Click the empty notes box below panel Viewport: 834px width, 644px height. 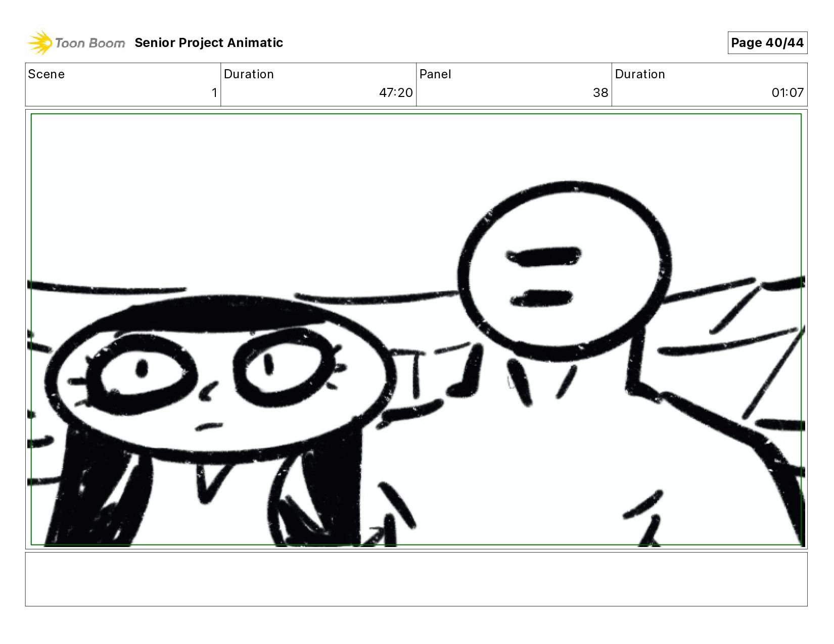[416, 579]
